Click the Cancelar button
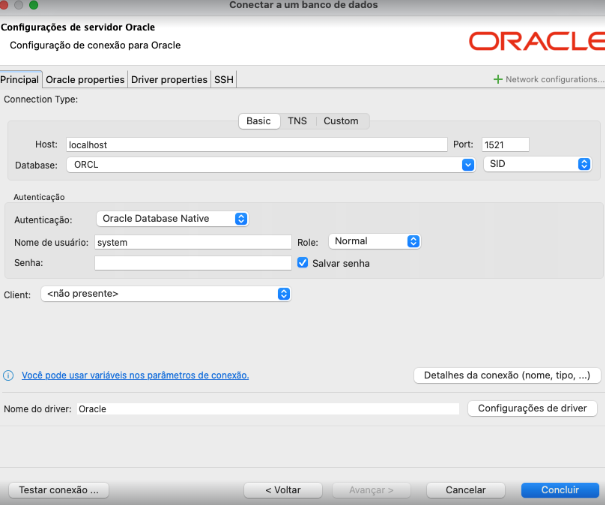 click(465, 490)
